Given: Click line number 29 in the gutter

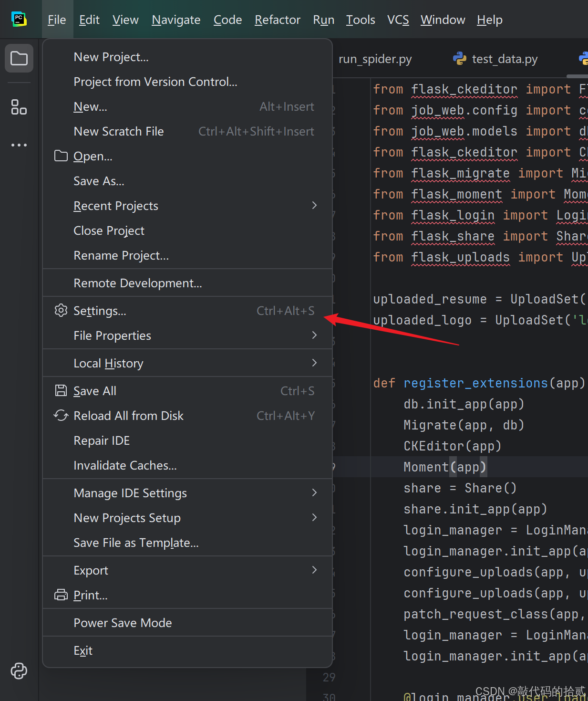Looking at the screenshot, I should point(329,677).
